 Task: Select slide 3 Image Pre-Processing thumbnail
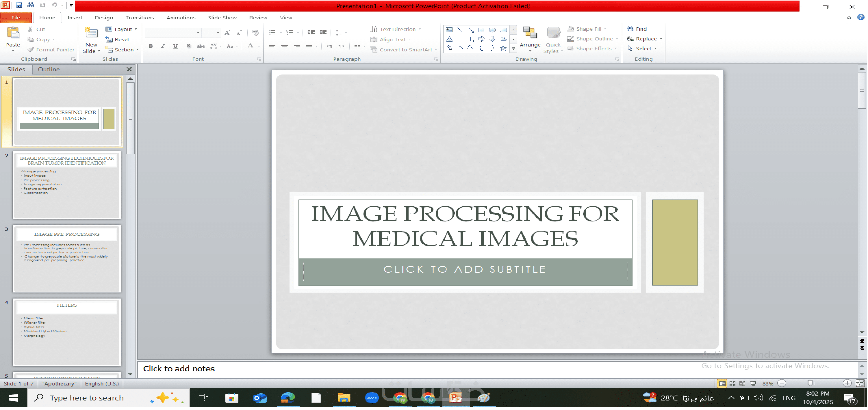pyautogui.click(x=67, y=259)
